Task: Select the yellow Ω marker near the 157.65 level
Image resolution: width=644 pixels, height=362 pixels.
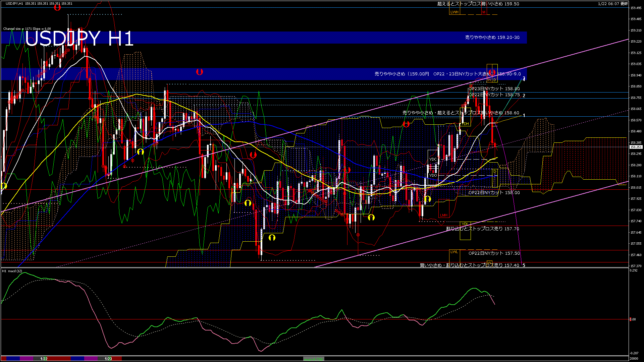Action: point(272,237)
